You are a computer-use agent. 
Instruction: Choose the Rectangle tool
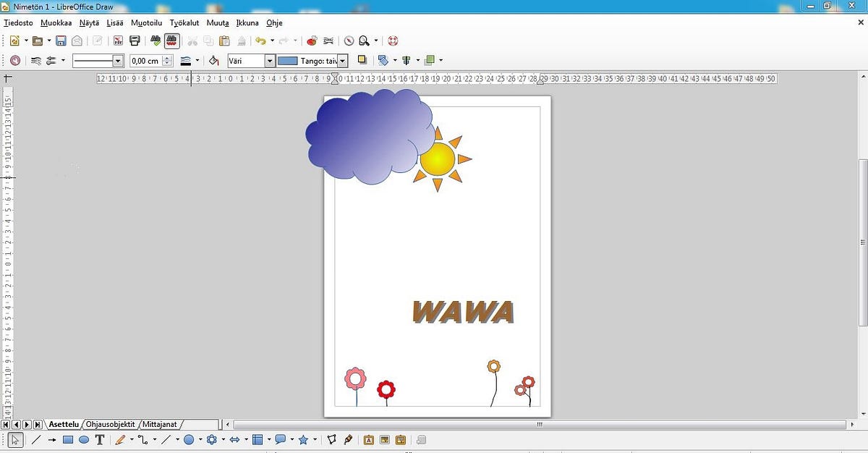[x=67, y=439]
